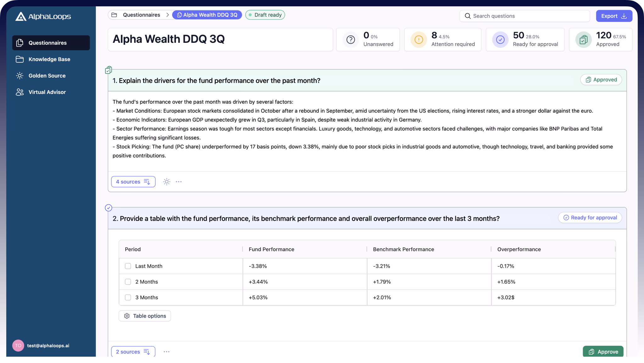644x363 pixels.
Task: Click the +1.79% benchmark cell
Action: tap(429, 282)
